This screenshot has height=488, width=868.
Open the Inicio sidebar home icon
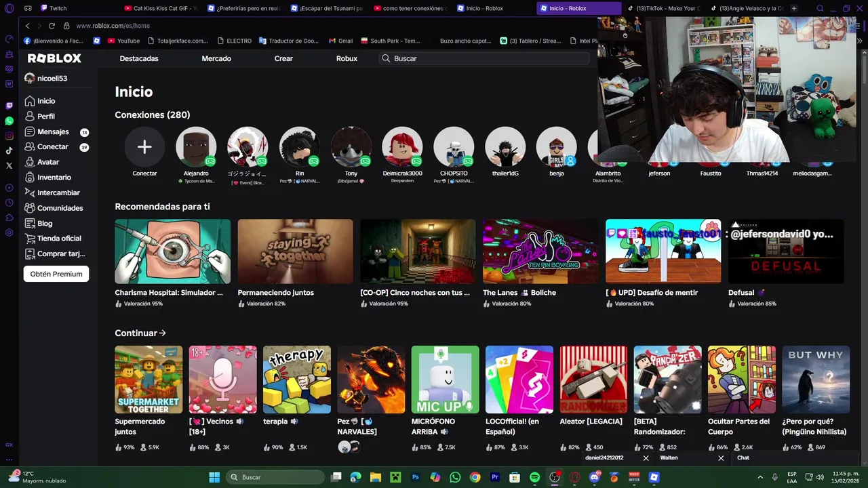pos(29,101)
